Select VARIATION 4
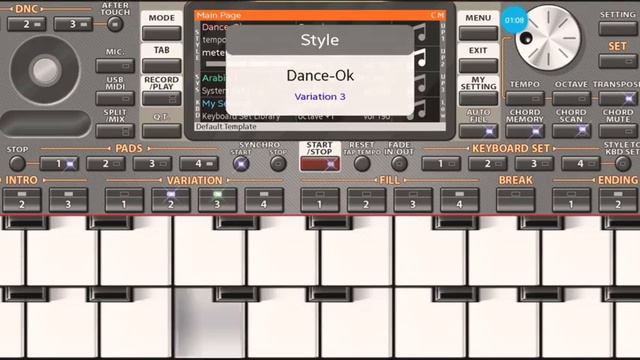This screenshot has height=360, width=640. point(264,200)
